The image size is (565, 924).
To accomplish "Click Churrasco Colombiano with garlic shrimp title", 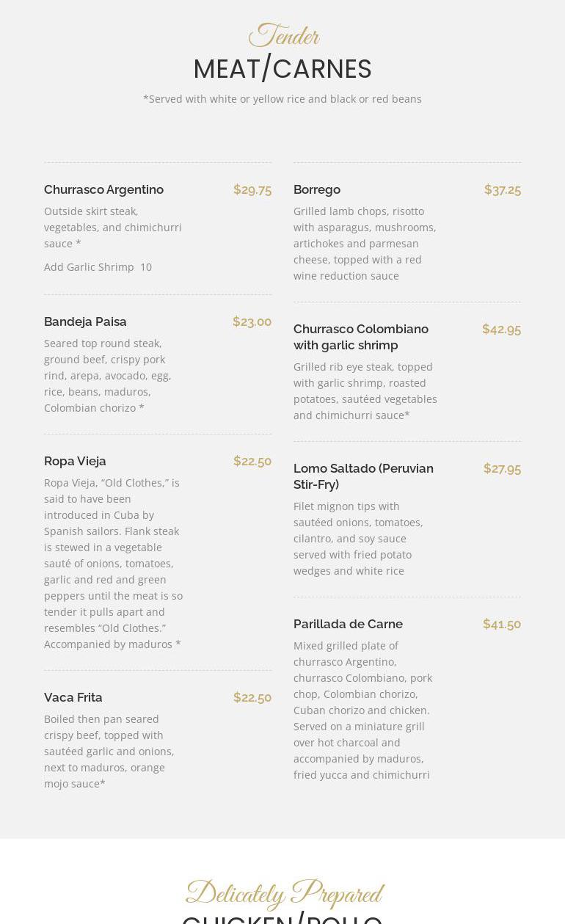I will point(360,337).
